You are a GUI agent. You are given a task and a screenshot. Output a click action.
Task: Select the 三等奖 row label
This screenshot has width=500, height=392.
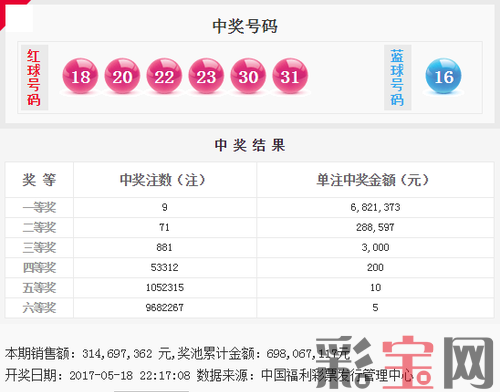coord(39,247)
